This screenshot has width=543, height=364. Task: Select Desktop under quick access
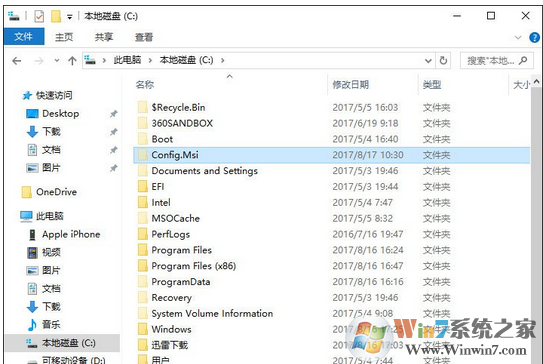(x=60, y=114)
